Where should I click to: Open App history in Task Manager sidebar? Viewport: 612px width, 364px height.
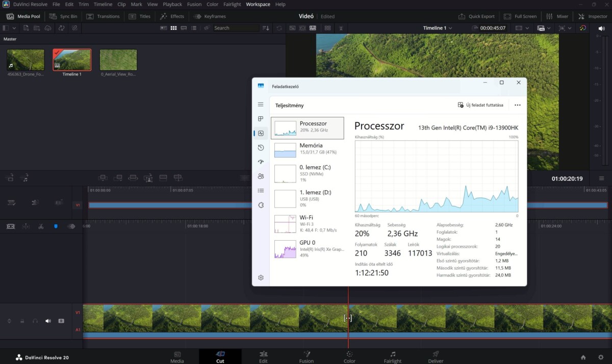pos(261,147)
